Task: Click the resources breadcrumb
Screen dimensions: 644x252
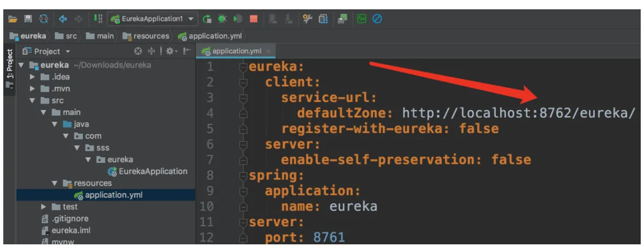Action: tap(146, 36)
